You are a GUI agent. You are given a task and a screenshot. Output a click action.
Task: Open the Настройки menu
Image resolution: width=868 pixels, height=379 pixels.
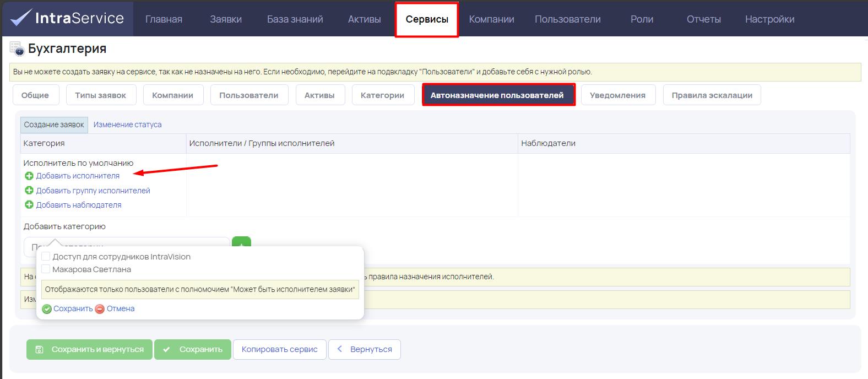click(x=770, y=19)
